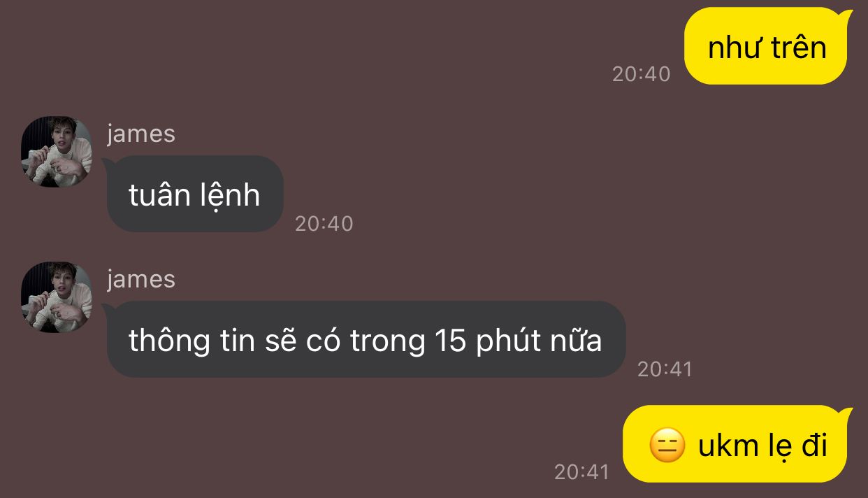The width and height of the screenshot is (868, 498).
Task: Select the "tuân lệnh" message bubble
Action: 194,194
